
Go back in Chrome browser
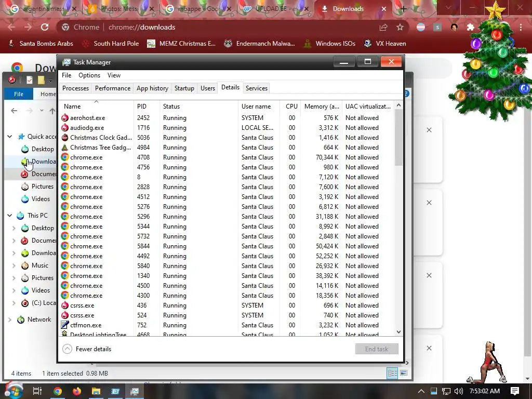(11, 27)
